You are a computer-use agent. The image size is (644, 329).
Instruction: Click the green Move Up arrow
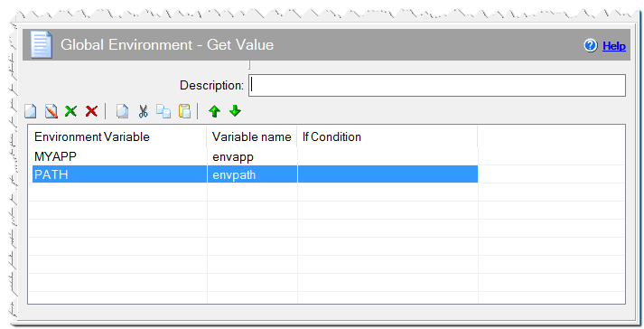click(214, 111)
